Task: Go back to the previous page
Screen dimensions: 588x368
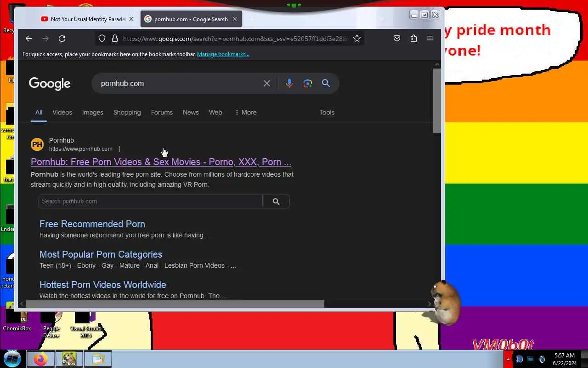Action: 29,39
